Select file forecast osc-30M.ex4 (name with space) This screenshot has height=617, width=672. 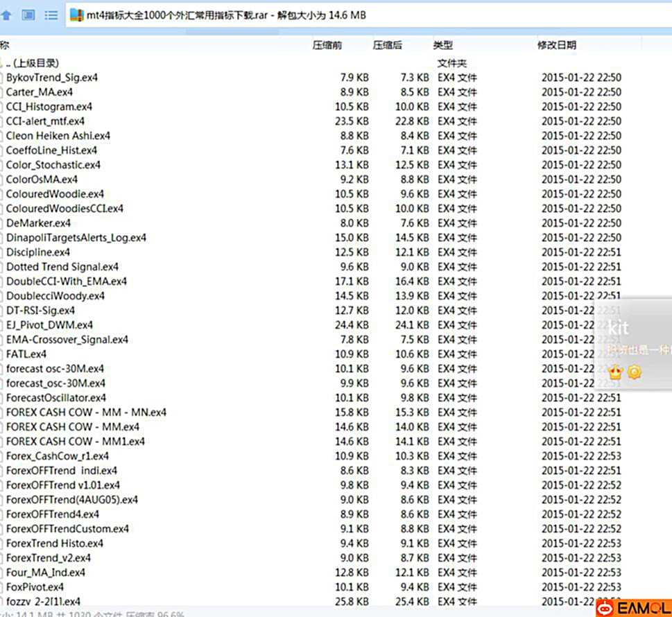click(55, 369)
